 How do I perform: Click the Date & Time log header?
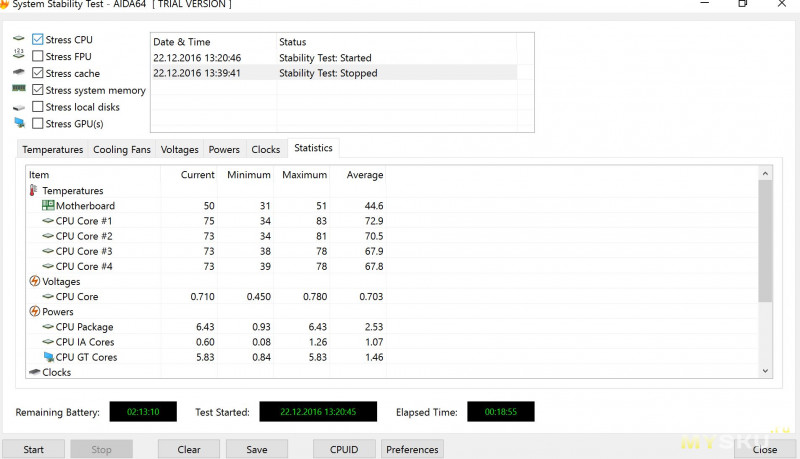214,42
